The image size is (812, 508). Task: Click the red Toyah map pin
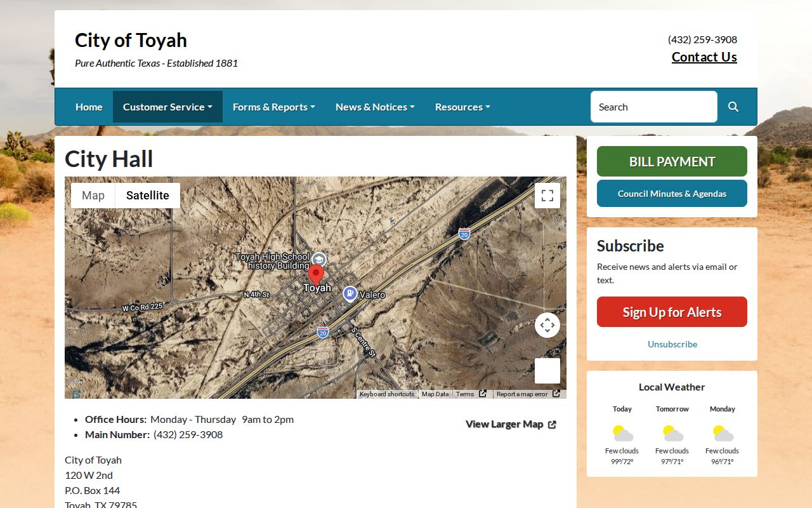pyautogui.click(x=316, y=276)
